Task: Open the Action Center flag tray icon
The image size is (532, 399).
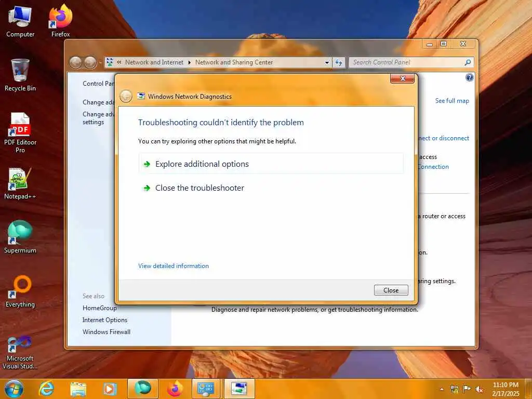Action: 467,389
